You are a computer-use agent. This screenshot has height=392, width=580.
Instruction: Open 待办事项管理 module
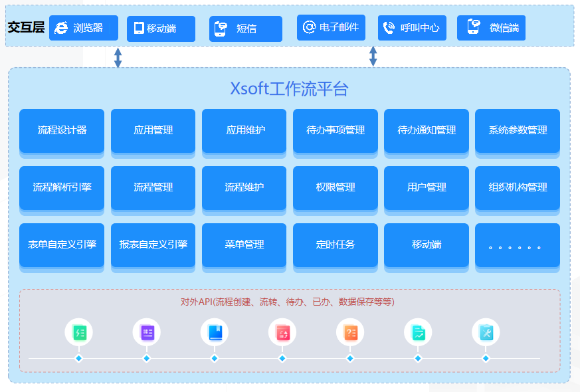point(335,130)
